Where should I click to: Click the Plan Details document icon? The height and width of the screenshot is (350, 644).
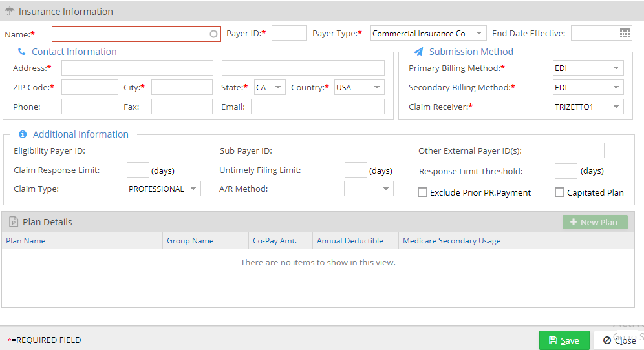(x=14, y=222)
